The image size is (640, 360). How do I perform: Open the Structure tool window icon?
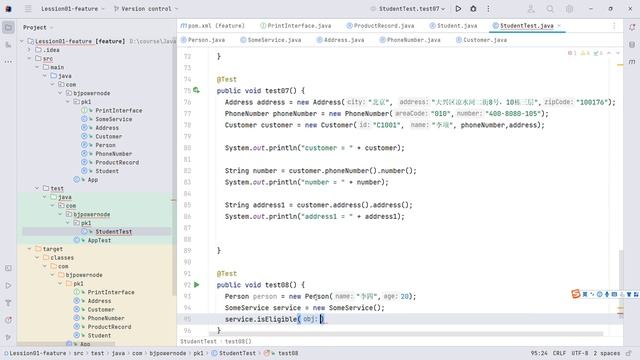[x=8, y=44]
